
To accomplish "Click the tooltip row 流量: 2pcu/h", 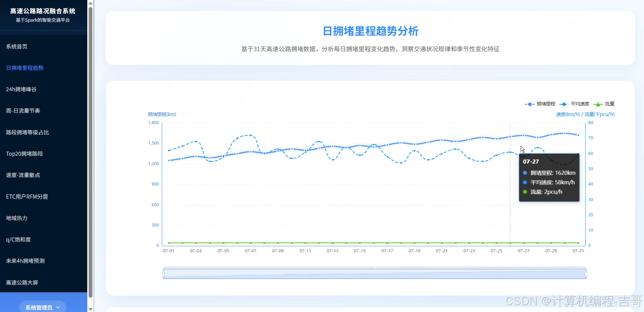I will [542, 192].
